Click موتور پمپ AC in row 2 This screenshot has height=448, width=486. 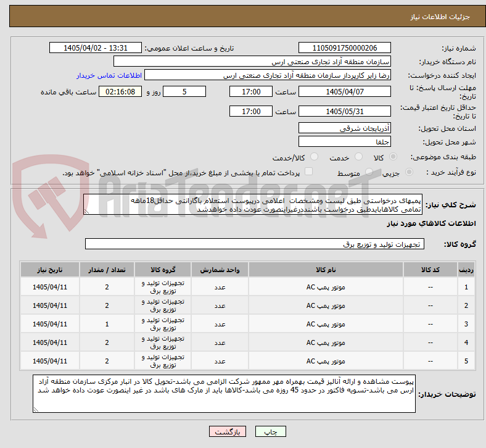pos(326,305)
